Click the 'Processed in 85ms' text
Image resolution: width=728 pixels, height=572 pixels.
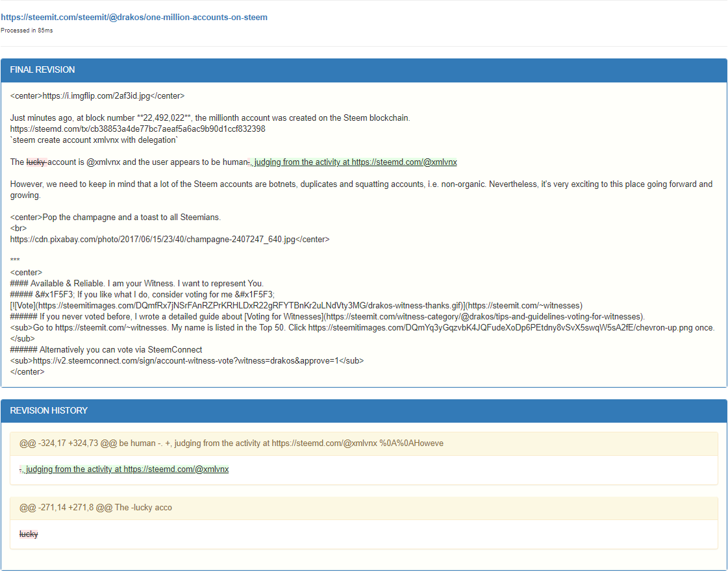(27, 30)
